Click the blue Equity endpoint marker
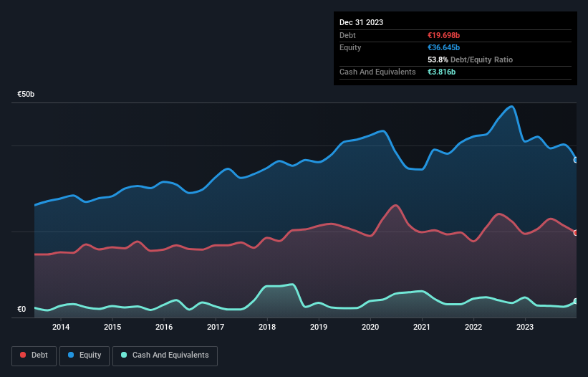The image size is (588, 377). point(576,160)
